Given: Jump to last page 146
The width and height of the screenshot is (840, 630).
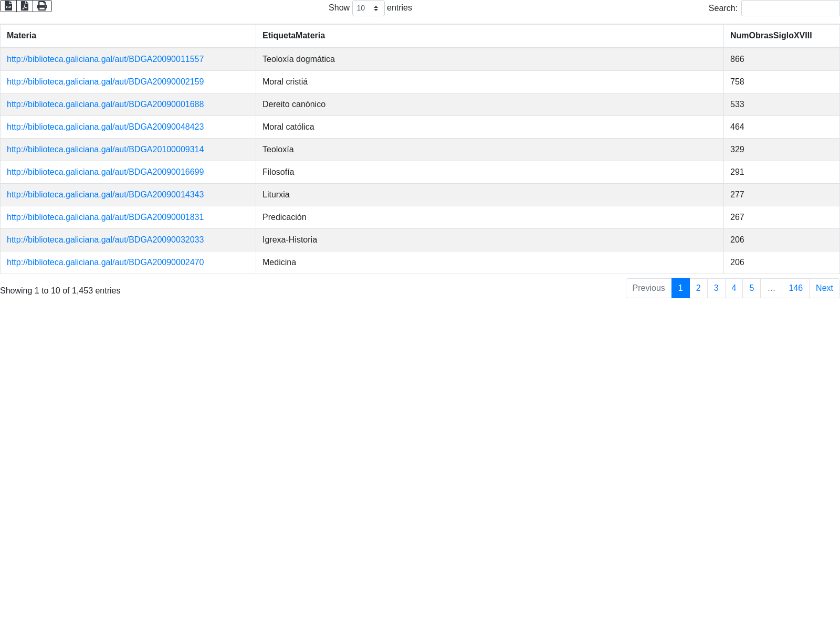Looking at the screenshot, I should point(795,288).
